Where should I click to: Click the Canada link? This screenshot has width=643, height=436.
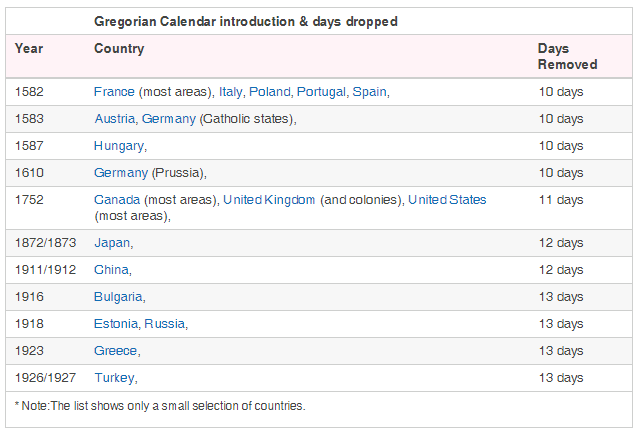click(x=117, y=200)
